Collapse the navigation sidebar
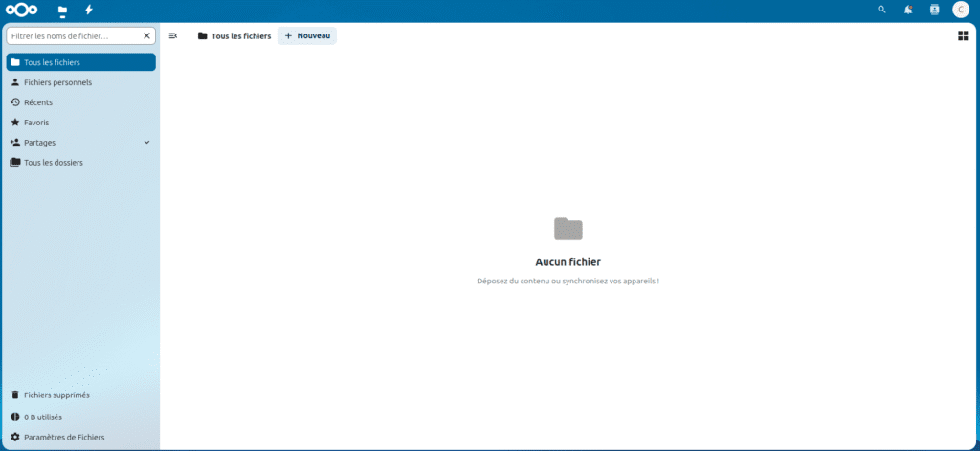980x451 pixels. pos(173,35)
